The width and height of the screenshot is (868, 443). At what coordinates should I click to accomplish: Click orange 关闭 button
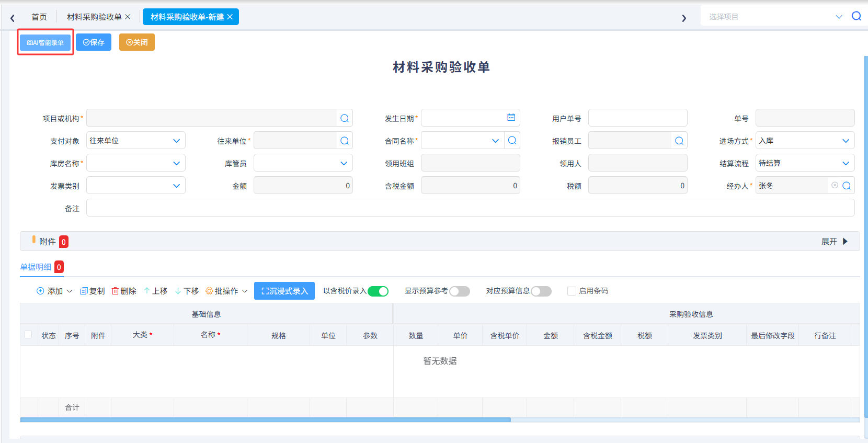(137, 42)
